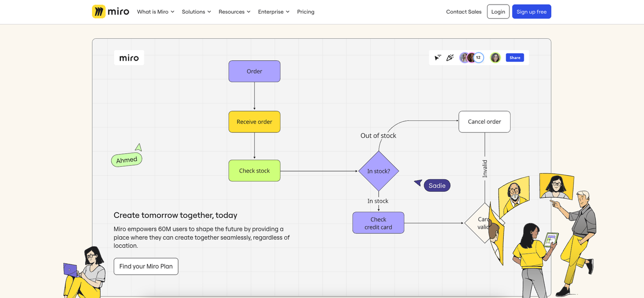644x298 pixels.
Task: Go to the Pricing page
Action: [x=306, y=12]
